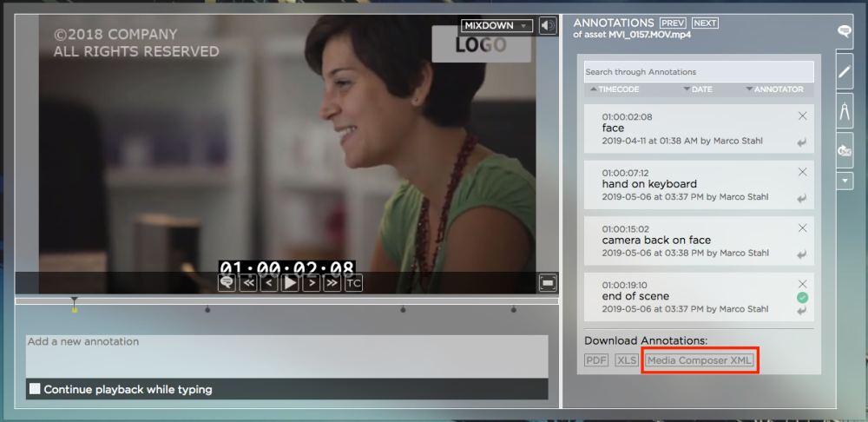Viewport: 868px width, 422px height.
Task: Open the drawing pencil tool in sidebar
Action: coord(844,71)
